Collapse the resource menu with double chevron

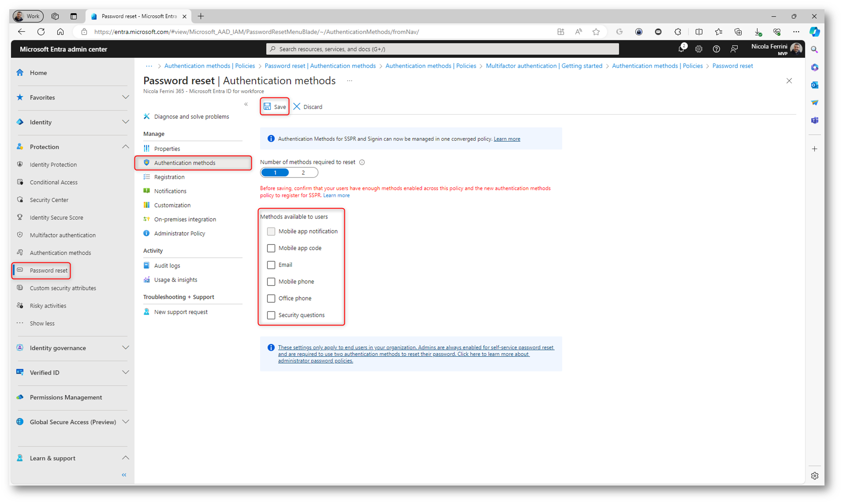click(246, 104)
